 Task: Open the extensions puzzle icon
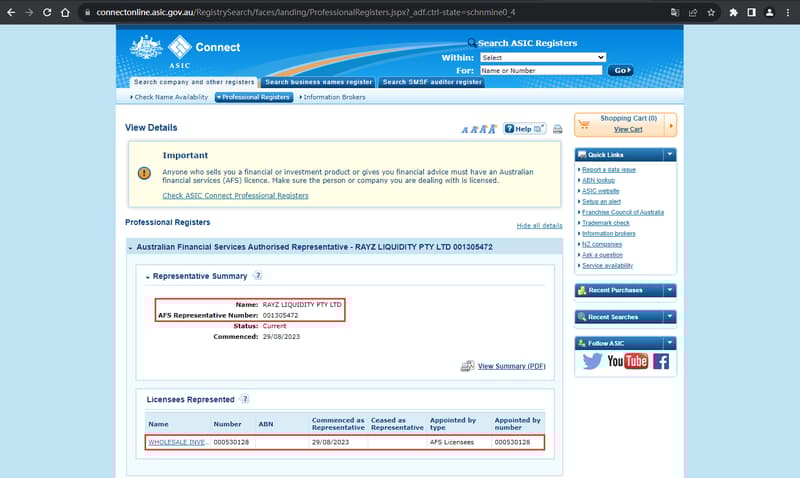[x=733, y=12]
